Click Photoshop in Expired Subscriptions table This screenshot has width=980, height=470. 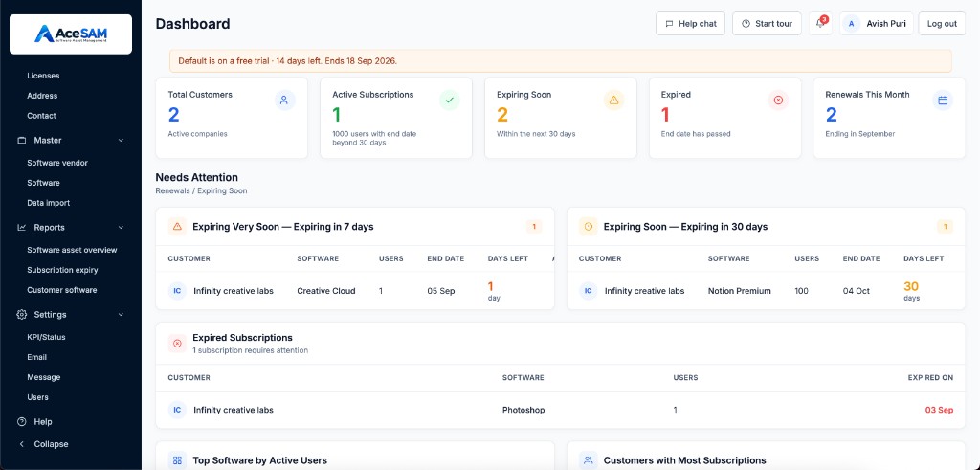pyautogui.click(x=523, y=410)
